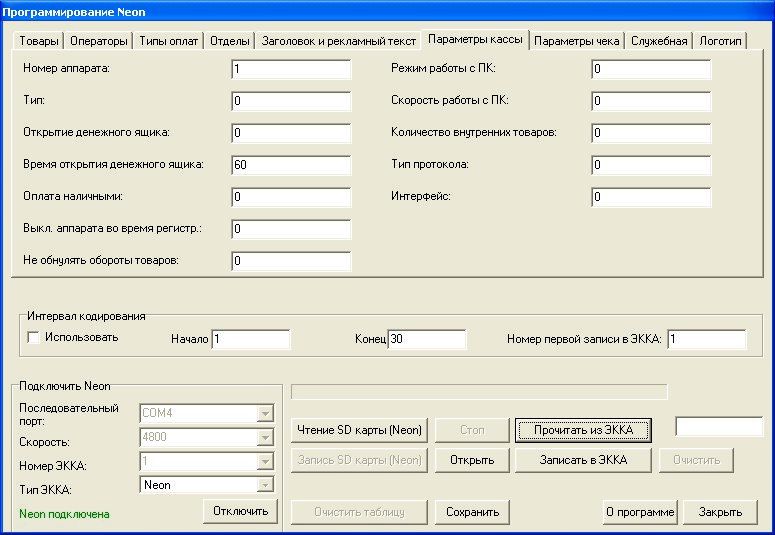Click the Оплата наличными field

[291, 197]
